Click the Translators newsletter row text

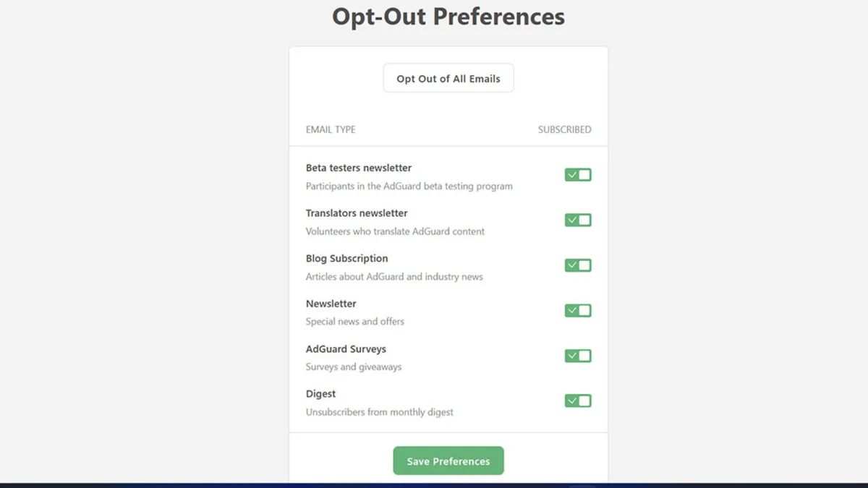click(356, 213)
